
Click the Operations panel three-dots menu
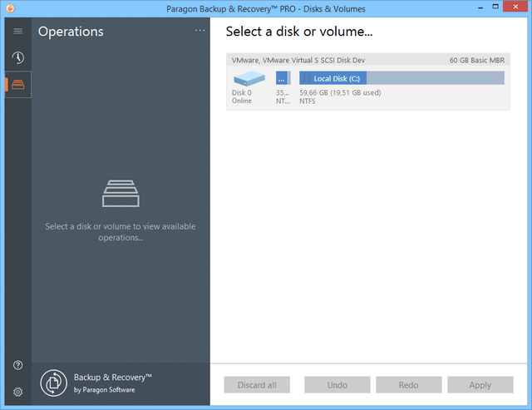[x=199, y=31]
